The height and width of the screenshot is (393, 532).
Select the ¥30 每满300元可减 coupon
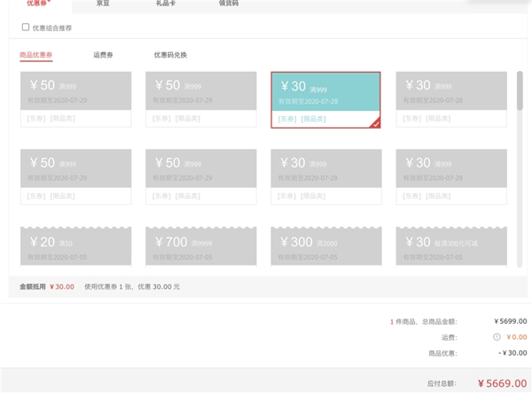click(451, 246)
